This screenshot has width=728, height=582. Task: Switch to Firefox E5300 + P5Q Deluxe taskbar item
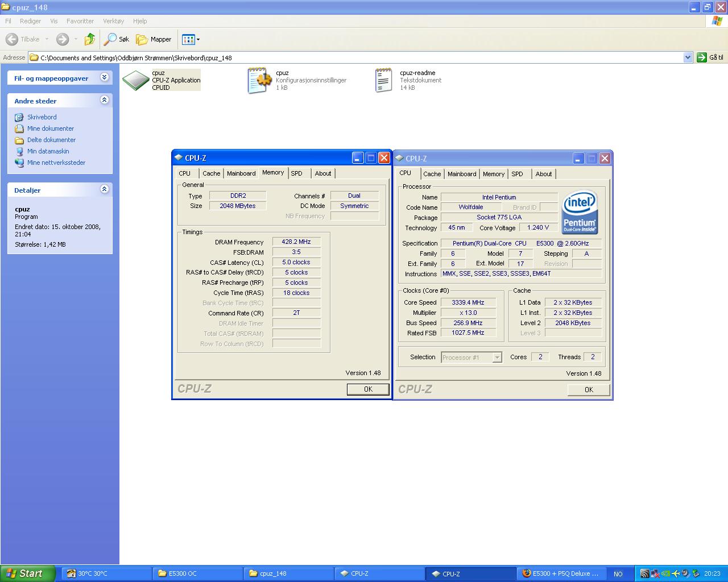(562, 573)
